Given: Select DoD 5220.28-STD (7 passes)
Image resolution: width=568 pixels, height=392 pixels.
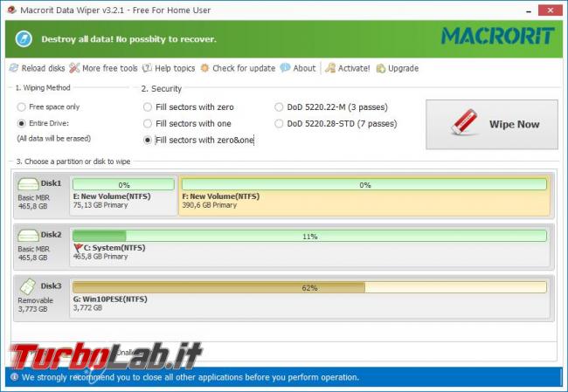Looking at the screenshot, I should pos(336,124).
